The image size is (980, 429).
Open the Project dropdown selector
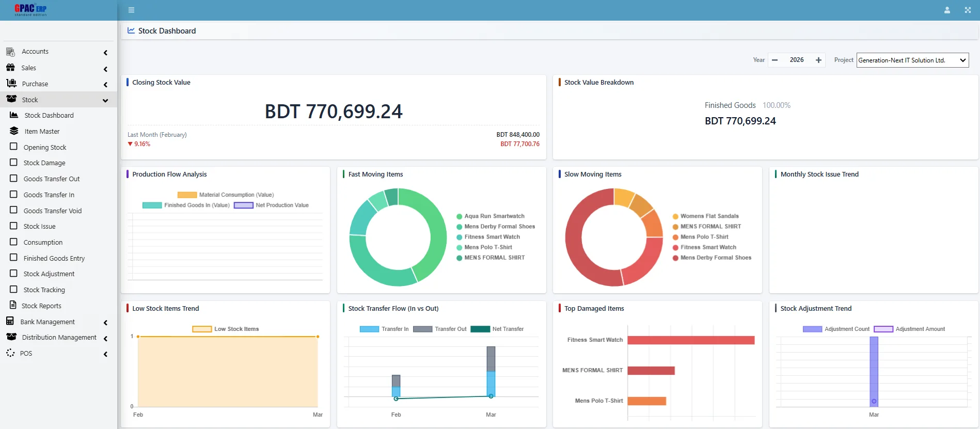[x=912, y=60]
